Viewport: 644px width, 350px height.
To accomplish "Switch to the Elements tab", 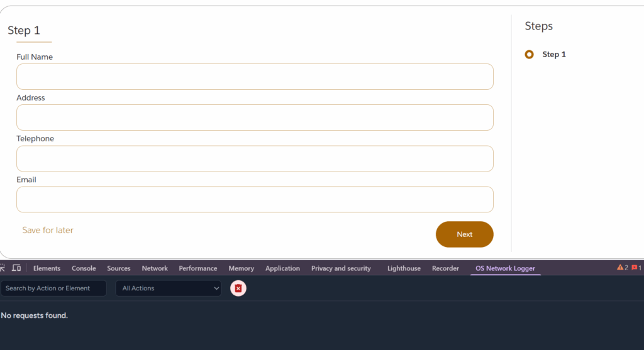I will [x=47, y=268].
